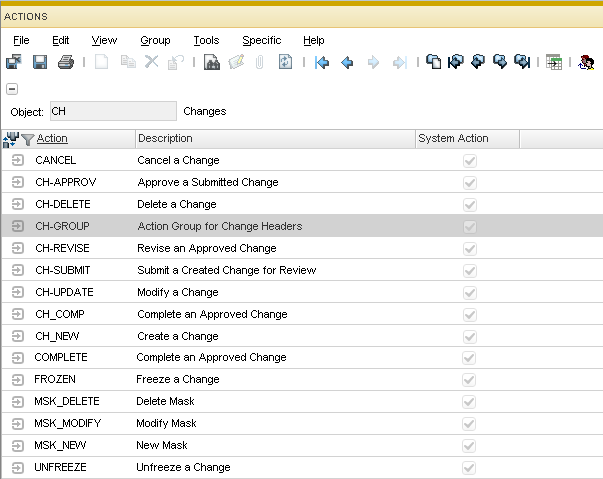Click the Save floppy disk icon

[x=40, y=63]
